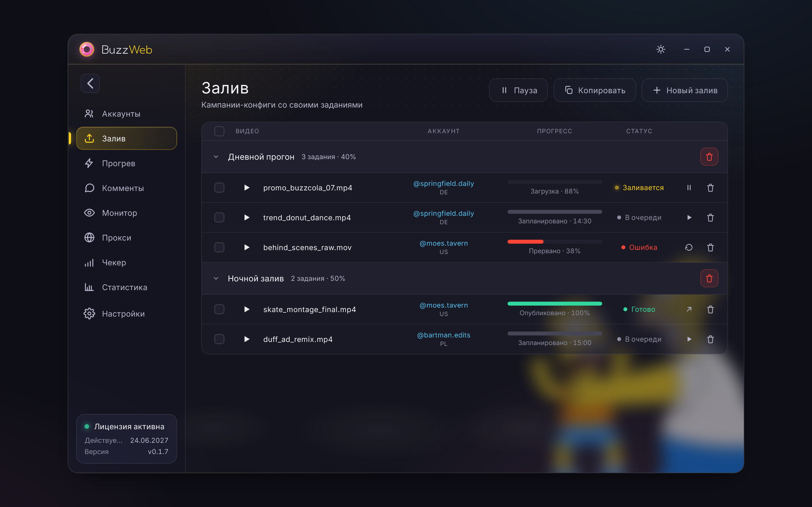Open the @bartman.edits account link
This screenshot has height=507, width=812.
(x=443, y=335)
